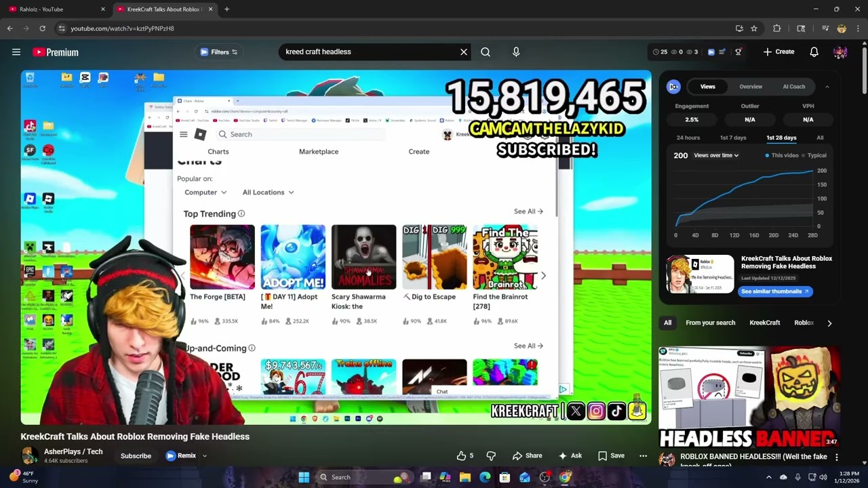Screen dimensions: 868x488
Task: Click See similar thumbnails link
Action: pyautogui.click(x=775, y=291)
